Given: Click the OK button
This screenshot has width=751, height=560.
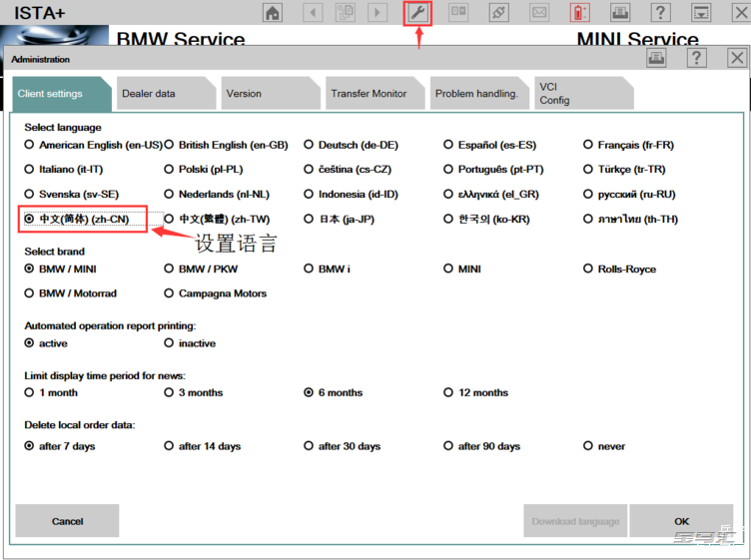Looking at the screenshot, I should (681, 521).
